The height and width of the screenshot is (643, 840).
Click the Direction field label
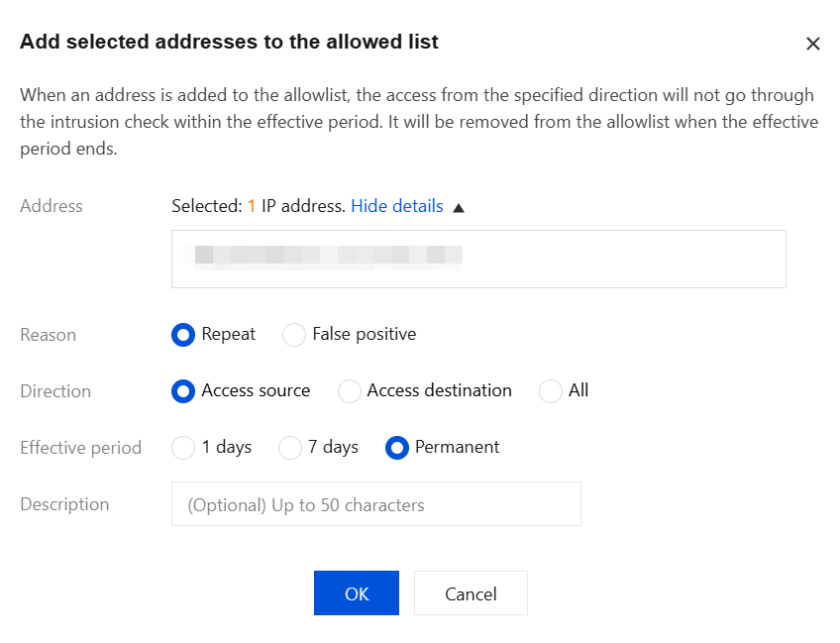click(x=55, y=391)
